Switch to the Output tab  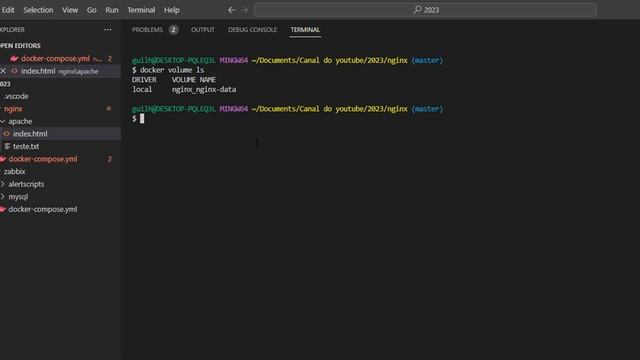pyautogui.click(x=203, y=30)
